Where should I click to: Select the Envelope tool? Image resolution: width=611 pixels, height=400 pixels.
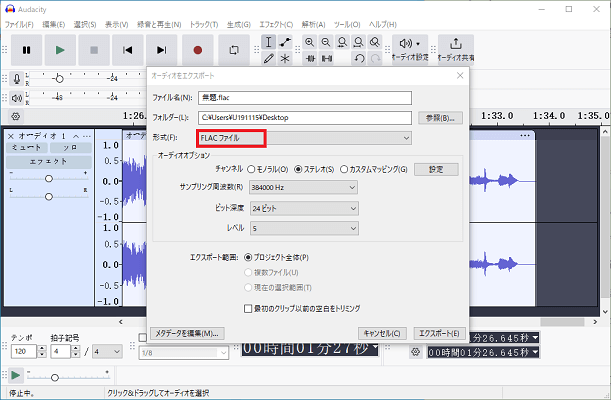[x=285, y=42]
